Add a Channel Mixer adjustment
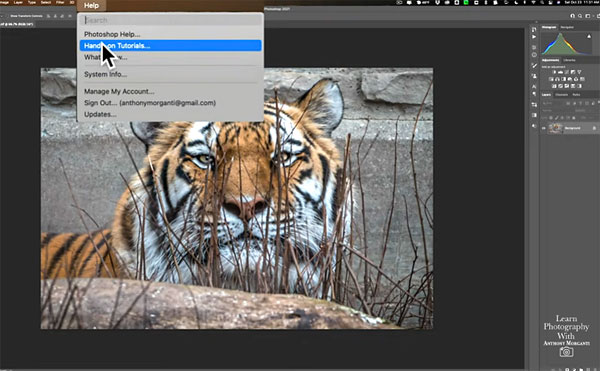This screenshot has height=371, width=600. click(x=576, y=79)
